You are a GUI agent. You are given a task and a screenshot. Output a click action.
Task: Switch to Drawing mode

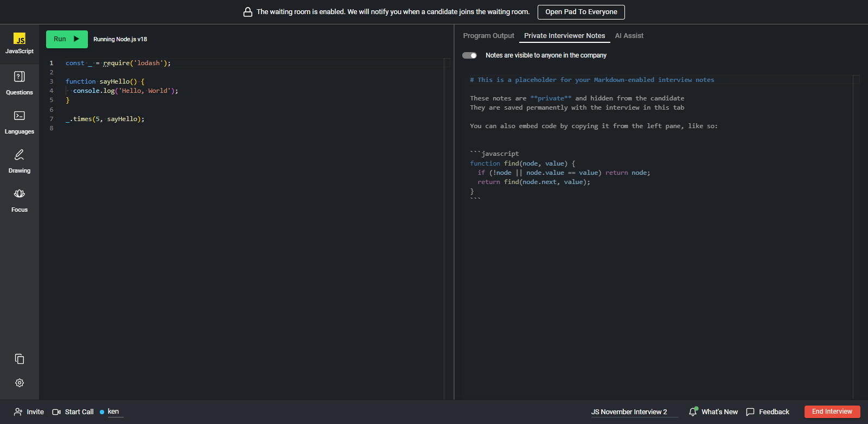pyautogui.click(x=20, y=155)
